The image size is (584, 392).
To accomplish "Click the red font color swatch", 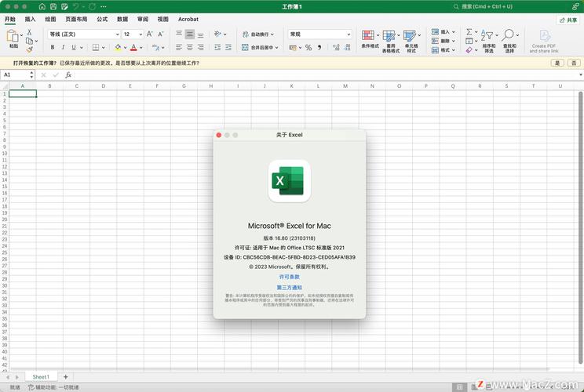I will click(133, 47).
